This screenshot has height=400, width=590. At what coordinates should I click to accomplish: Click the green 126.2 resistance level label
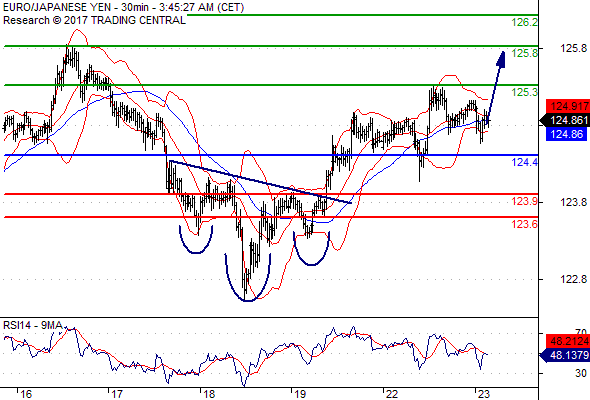click(x=525, y=23)
